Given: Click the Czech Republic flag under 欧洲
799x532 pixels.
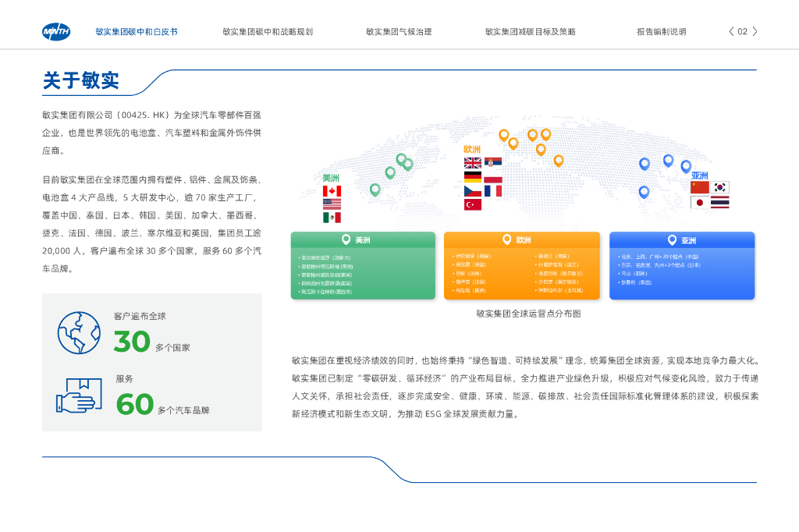Looking at the screenshot, I should click(473, 191).
